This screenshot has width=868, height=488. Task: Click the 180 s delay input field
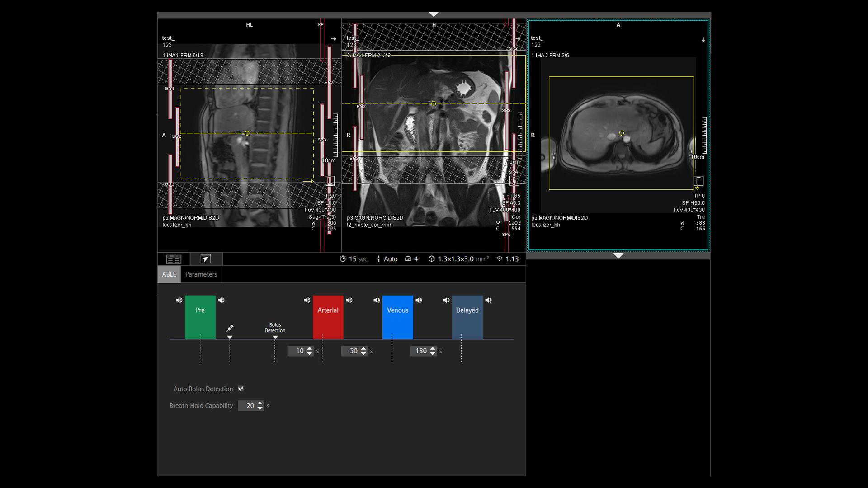pos(421,351)
